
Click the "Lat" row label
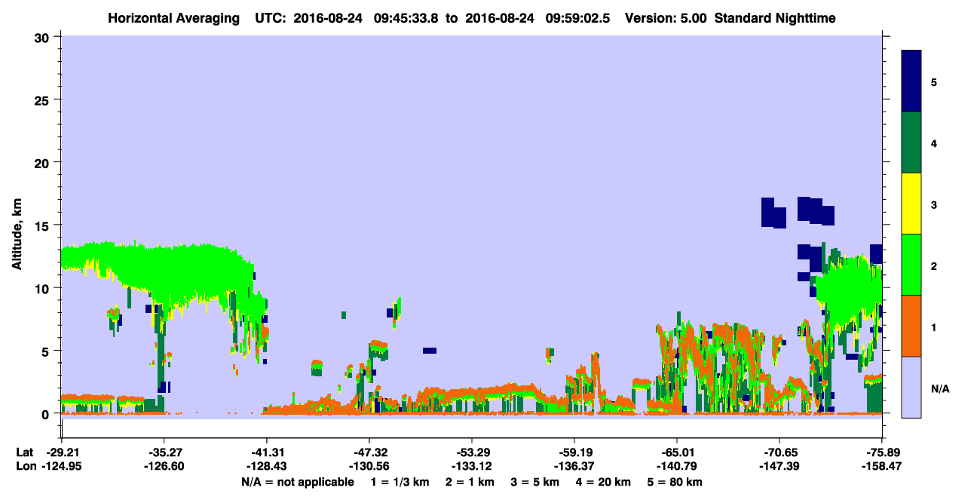click(x=25, y=453)
